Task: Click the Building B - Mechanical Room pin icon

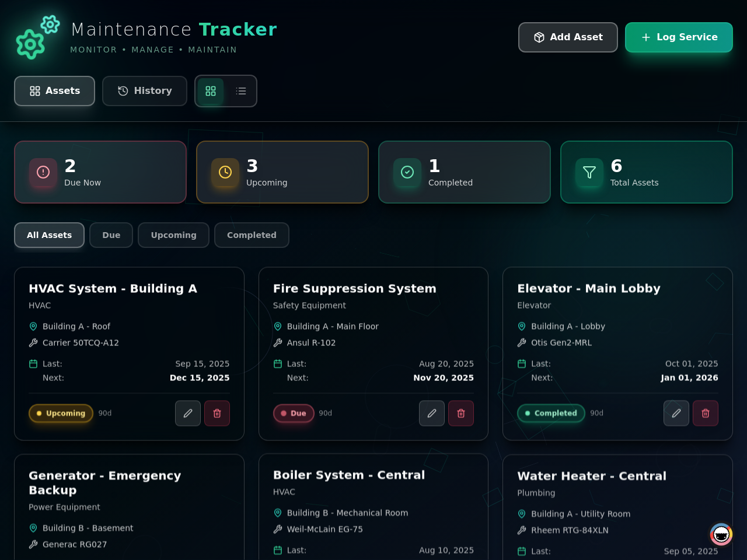Action: coord(278,513)
